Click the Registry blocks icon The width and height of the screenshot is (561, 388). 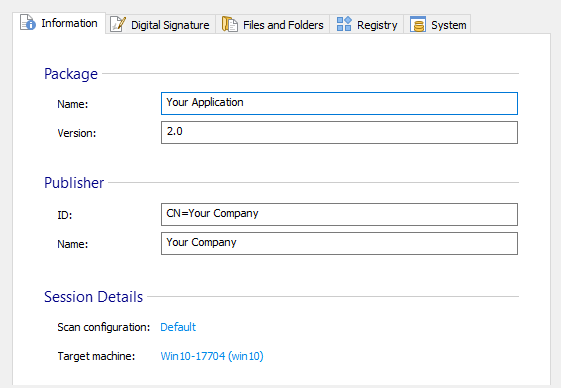click(x=344, y=24)
